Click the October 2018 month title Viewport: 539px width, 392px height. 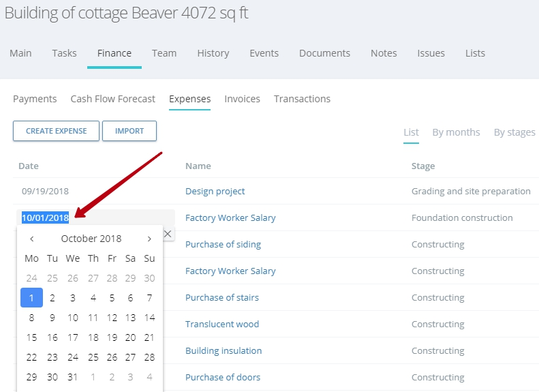(x=91, y=239)
